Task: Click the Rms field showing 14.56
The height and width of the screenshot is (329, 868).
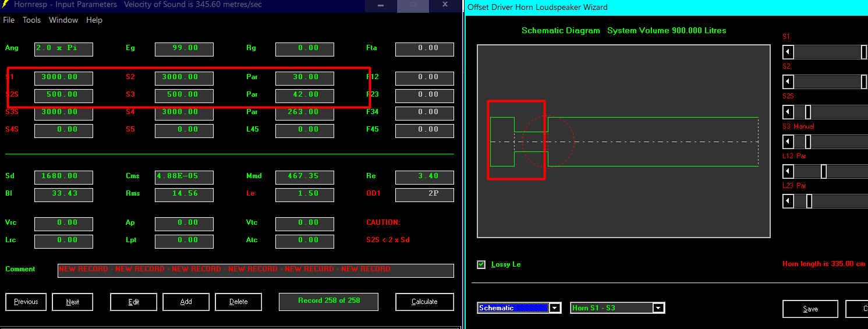Action: (184, 194)
